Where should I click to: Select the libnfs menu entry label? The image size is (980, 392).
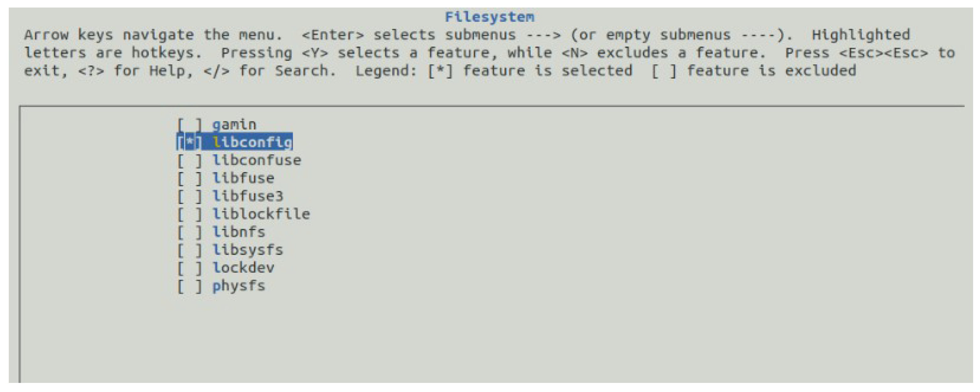(239, 232)
